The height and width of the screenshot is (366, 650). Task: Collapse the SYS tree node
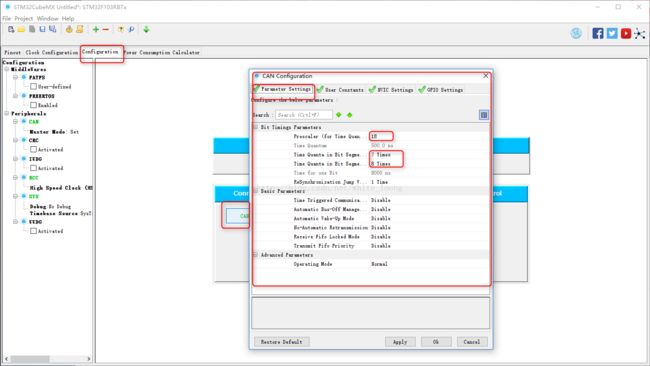click(15, 196)
